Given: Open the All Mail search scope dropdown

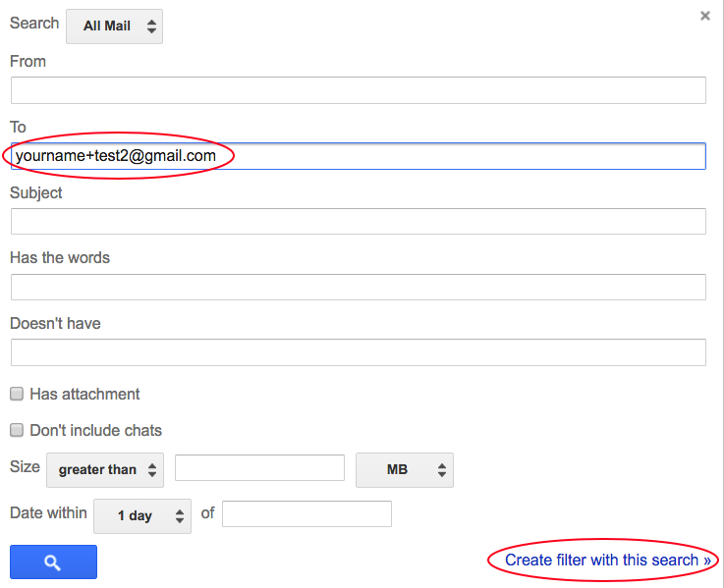Looking at the screenshot, I should [115, 27].
